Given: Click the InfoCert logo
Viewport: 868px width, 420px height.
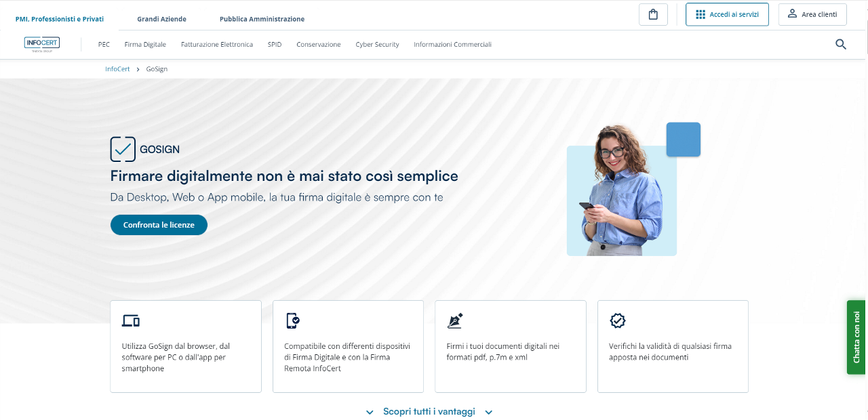Looking at the screenshot, I should pyautogui.click(x=42, y=44).
